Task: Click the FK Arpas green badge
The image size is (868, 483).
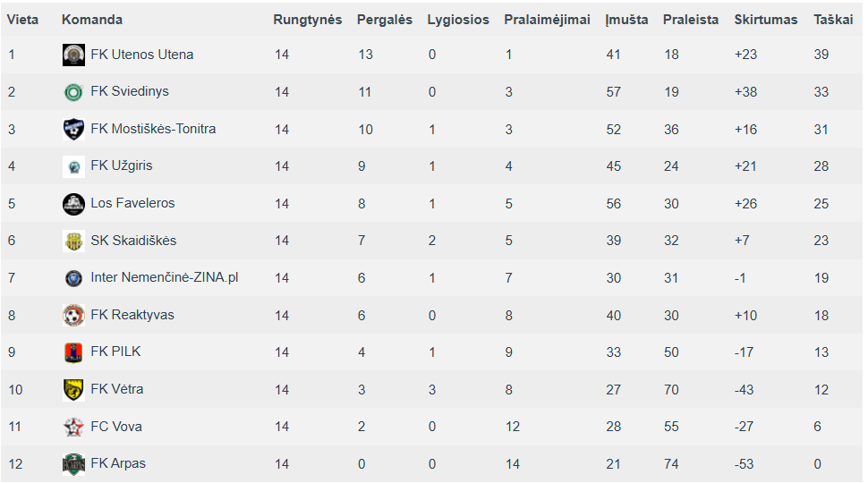Action: (x=73, y=463)
